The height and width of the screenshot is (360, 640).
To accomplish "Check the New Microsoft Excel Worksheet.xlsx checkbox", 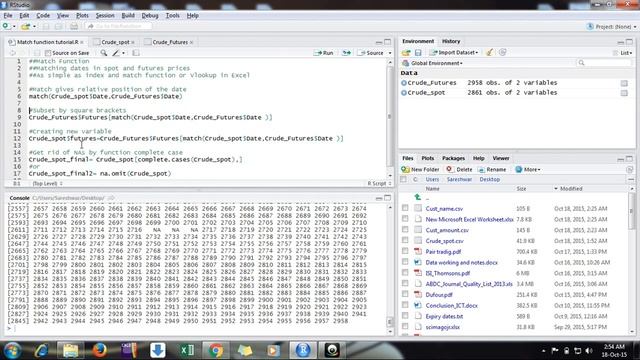I will coord(405,219).
